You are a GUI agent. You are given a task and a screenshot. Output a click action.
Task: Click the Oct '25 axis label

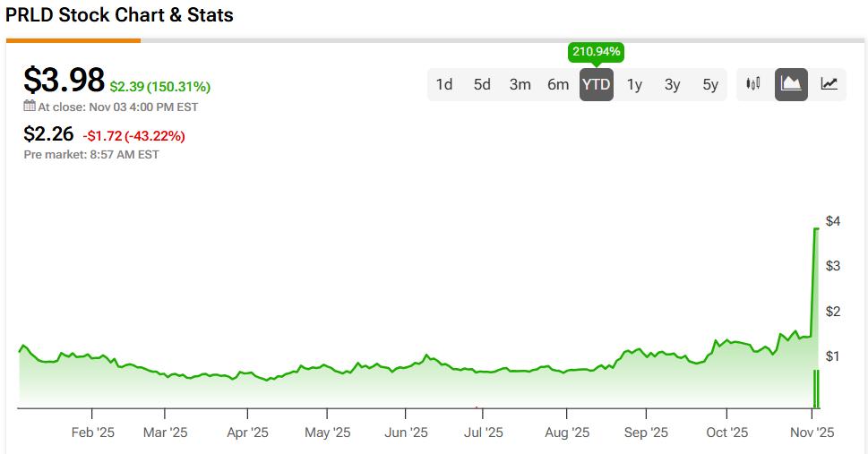tap(726, 433)
